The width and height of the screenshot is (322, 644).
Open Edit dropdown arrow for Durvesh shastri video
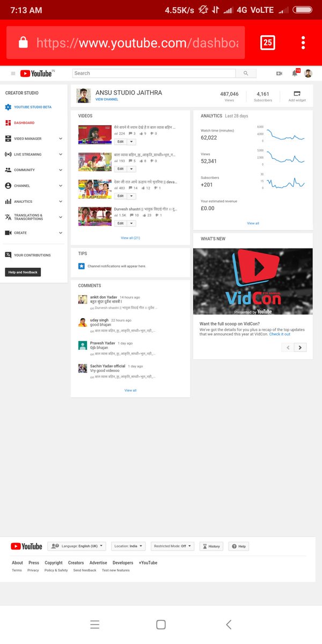(132, 223)
